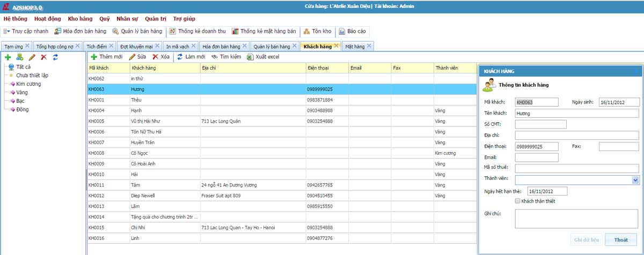Screen dimensions: 644x255
Task: Click Làm mới to refresh the list
Action: click(x=191, y=56)
